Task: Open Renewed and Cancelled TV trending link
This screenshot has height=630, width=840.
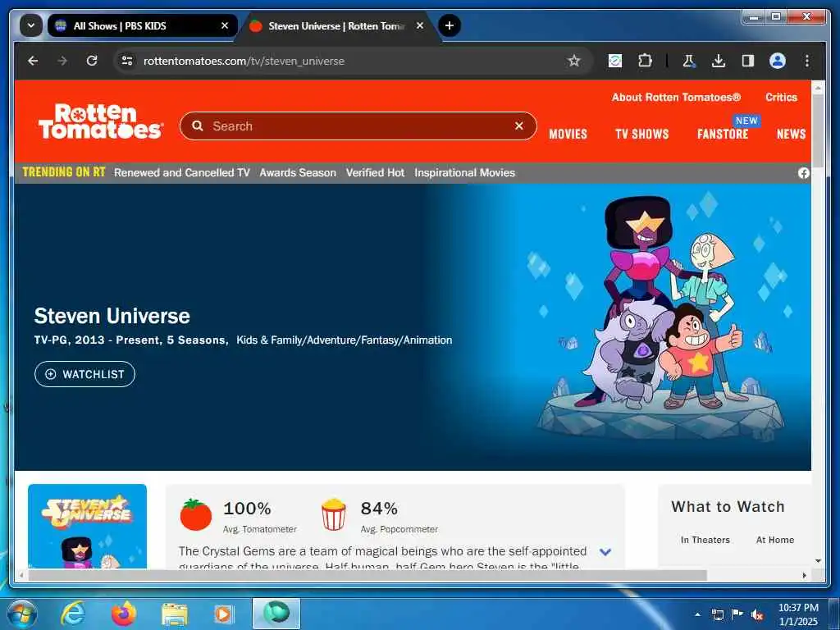Action: (x=181, y=172)
